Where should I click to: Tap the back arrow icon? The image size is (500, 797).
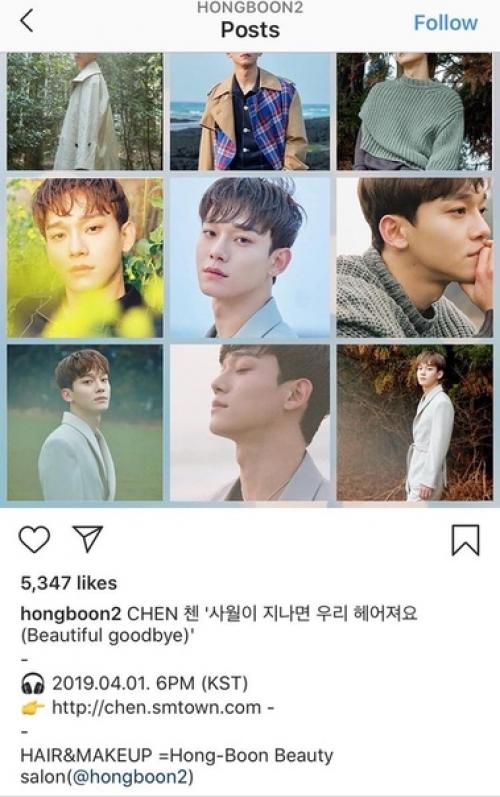(x=27, y=21)
